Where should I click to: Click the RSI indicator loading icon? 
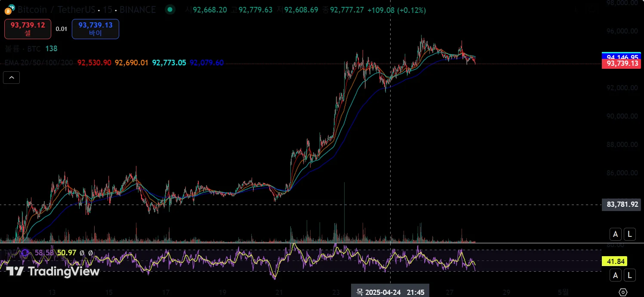(25, 253)
